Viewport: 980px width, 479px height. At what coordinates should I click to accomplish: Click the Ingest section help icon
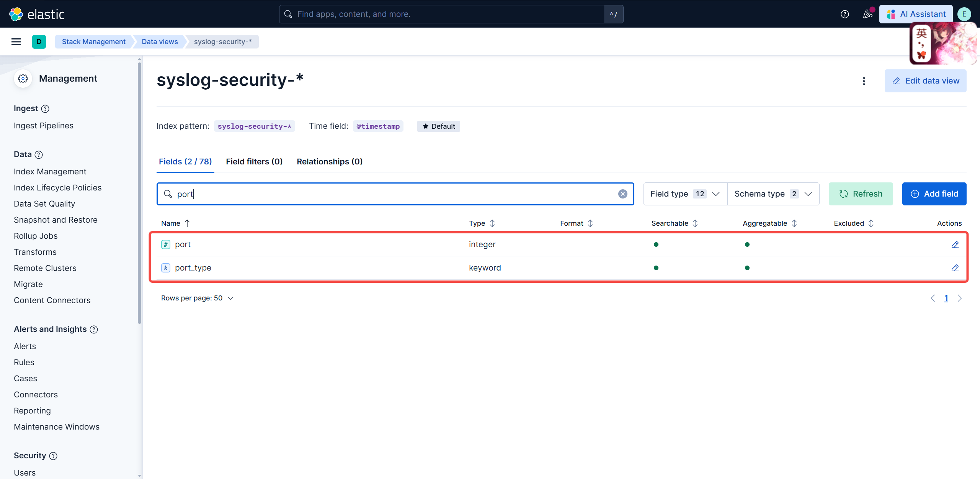click(45, 109)
